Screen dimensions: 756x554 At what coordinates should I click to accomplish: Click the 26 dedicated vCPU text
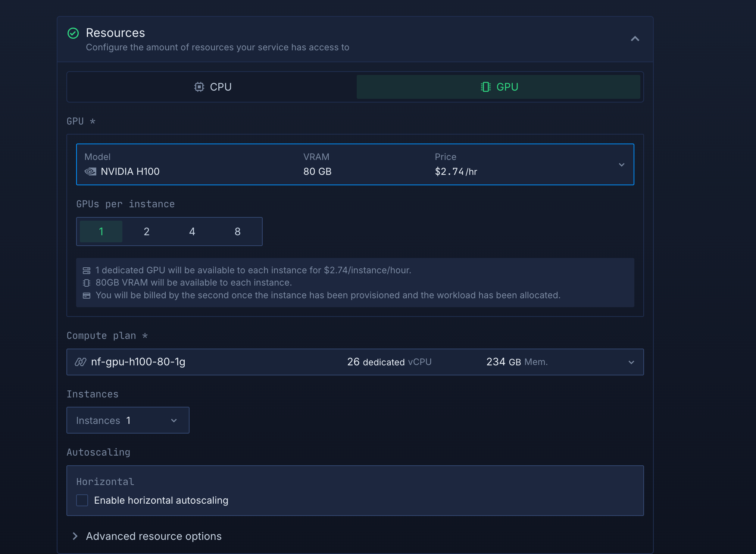coord(389,362)
